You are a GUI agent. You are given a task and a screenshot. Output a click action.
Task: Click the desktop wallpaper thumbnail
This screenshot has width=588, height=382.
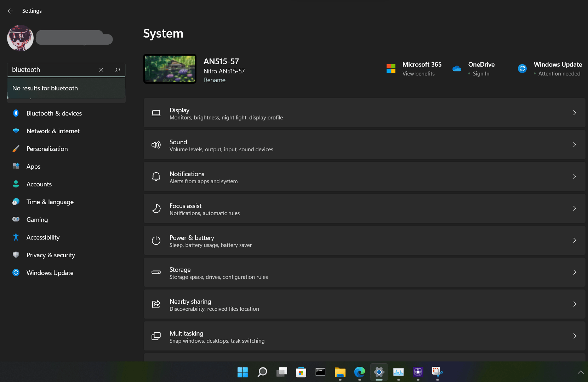[170, 69]
